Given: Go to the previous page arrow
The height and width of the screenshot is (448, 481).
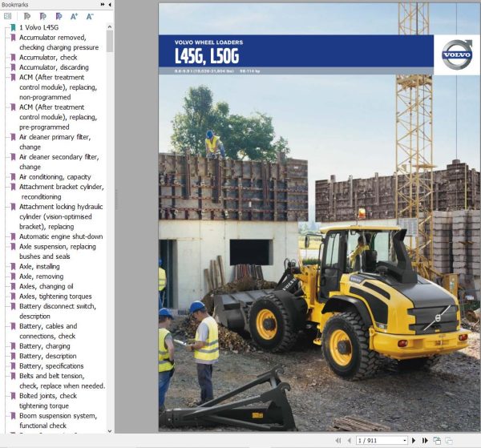Looking at the screenshot, I should pyautogui.click(x=349, y=441).
